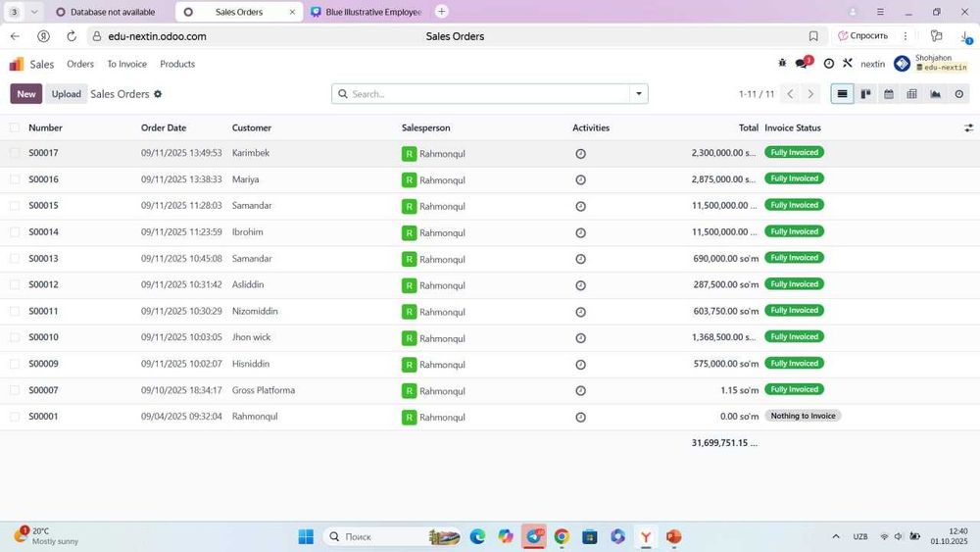
Task: Click Nothing to Invoice status badge
Action: click(803, 416)
